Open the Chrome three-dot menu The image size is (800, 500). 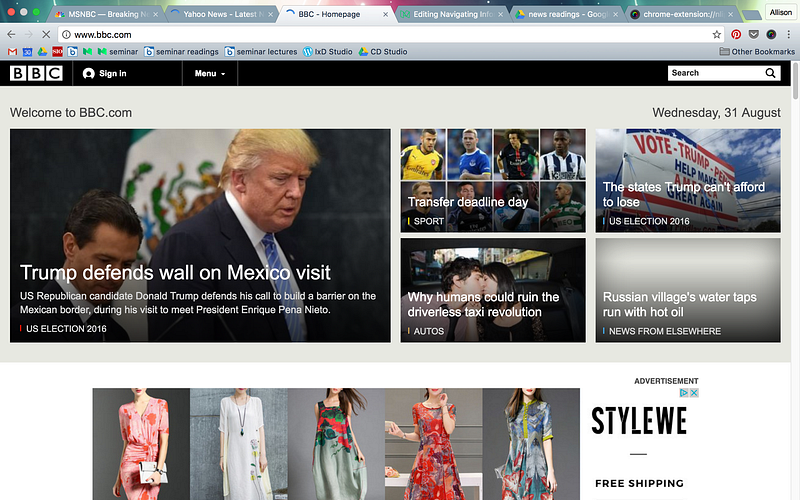tap(789, 34)
